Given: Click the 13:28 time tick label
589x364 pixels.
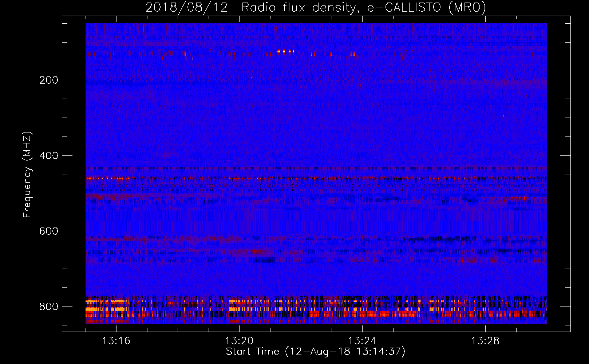Looking at the screenshot, I should coord(485,341).
